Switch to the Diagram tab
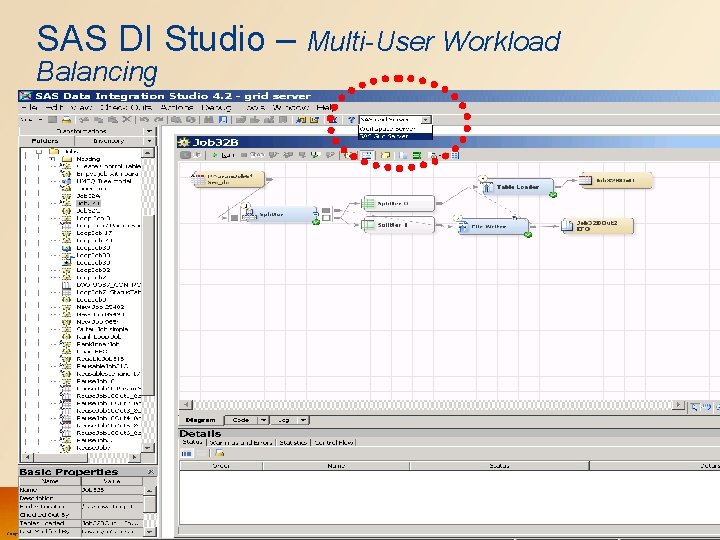The width and height of the screenshot is (720, 540). coord(201,420)
